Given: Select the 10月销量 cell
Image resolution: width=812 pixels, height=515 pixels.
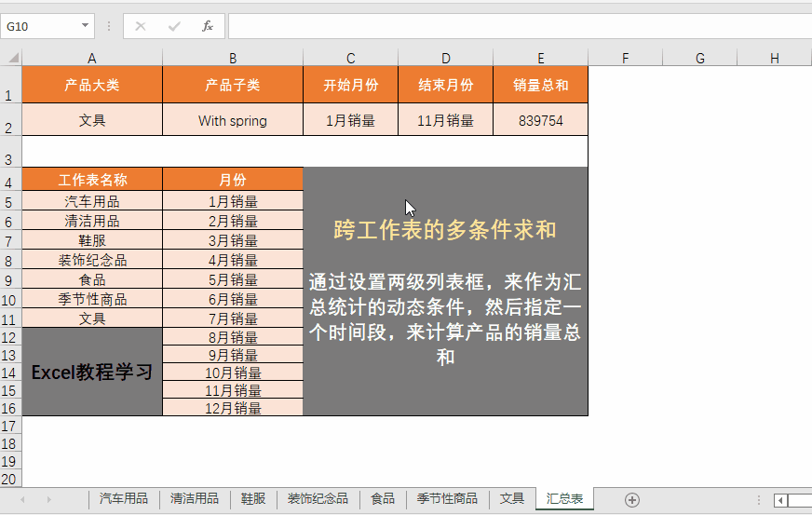Looking at the screenshot, I should [233, 372].
